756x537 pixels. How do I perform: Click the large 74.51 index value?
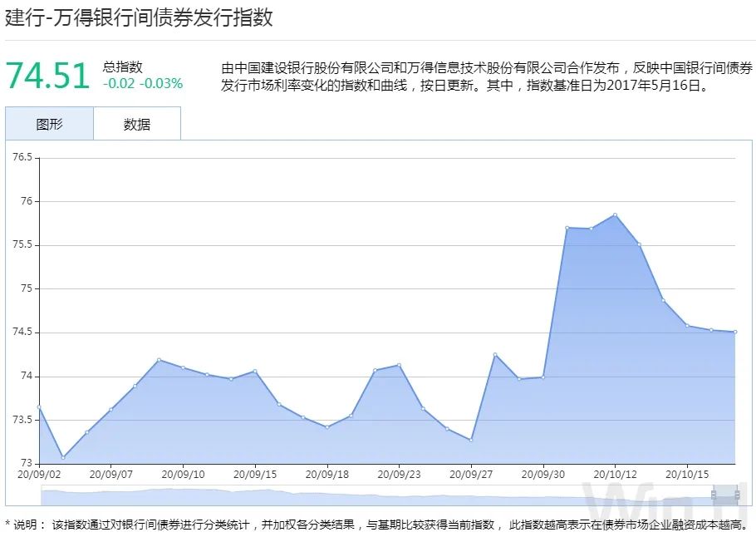(47, 76)
